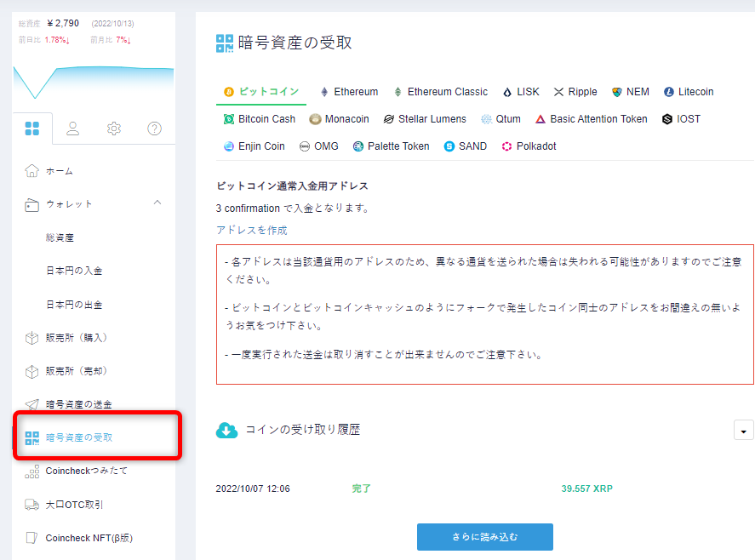
Task: Click the cloud download history icon
Action: [226, 430]
